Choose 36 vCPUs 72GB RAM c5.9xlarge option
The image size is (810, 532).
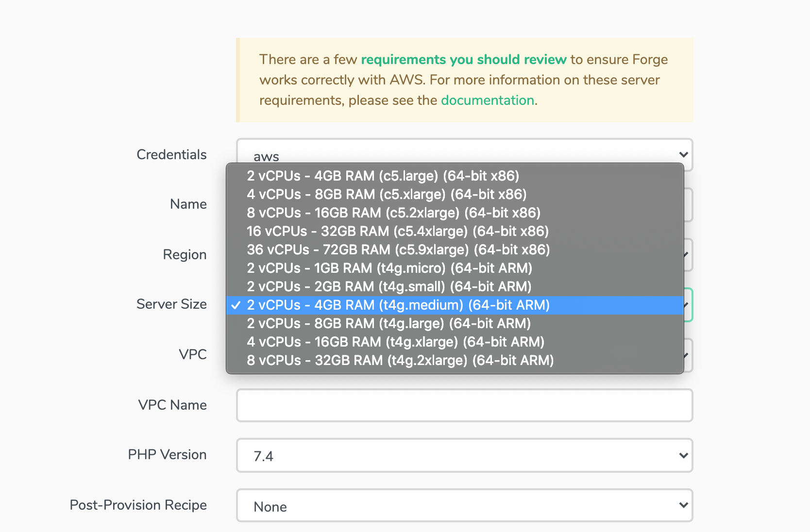[x=455, y=249]
